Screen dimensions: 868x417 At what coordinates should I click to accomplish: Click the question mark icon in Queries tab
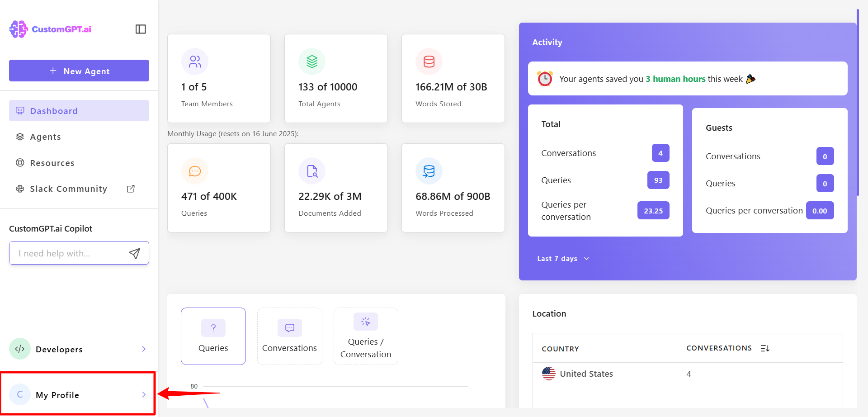coord(213,328)
